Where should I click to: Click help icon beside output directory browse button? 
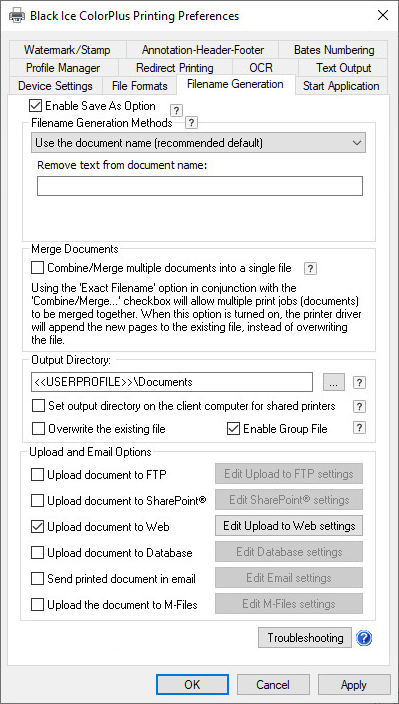click(359, 383)
